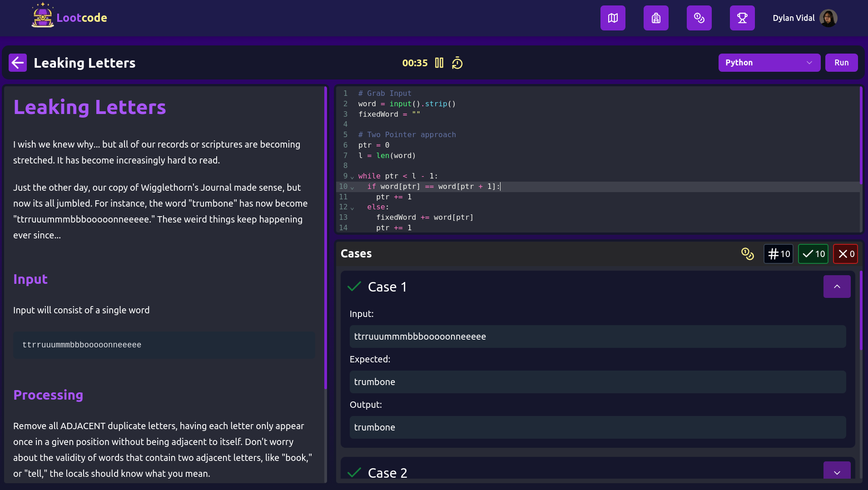The width and height of the screenshot is (868, 490).
Task: Open the coins shop icon in header
Action: click(x=699, y=18)
